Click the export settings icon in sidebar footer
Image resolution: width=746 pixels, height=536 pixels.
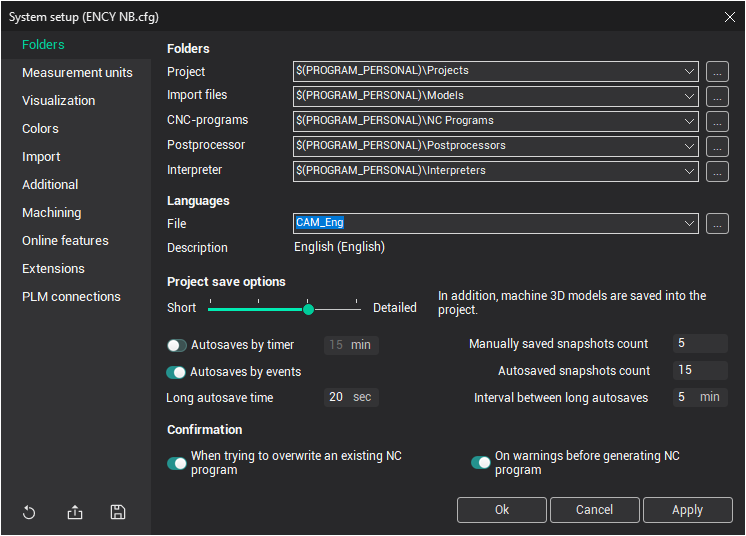point(75,513)
